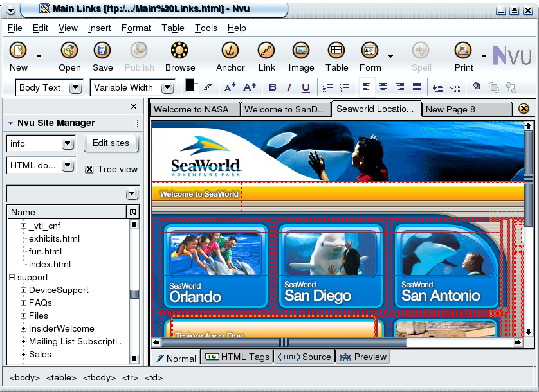Open the arrow menu beside New
This screenshot has height=392, width=539.
coord(39,57)
